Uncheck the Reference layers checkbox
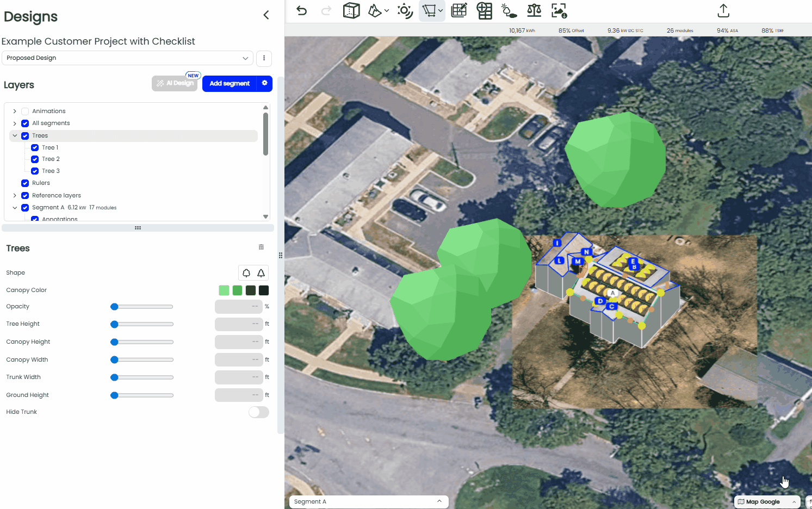 [25, 195]
